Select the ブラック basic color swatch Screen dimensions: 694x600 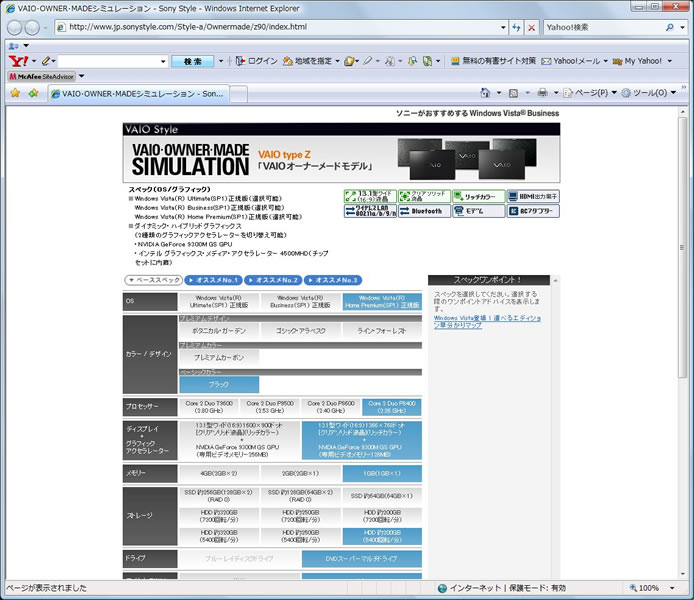(x=219, y=385)
